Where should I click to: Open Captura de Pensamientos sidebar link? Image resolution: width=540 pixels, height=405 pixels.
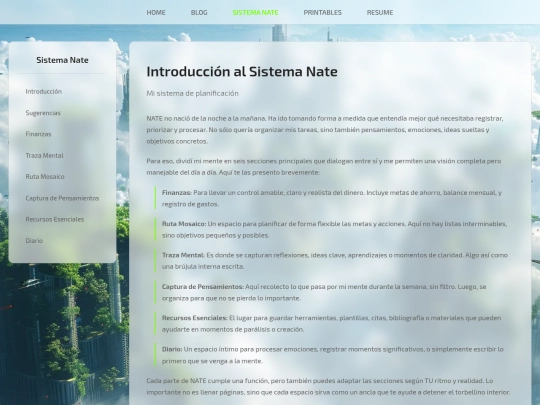point(62,198)
